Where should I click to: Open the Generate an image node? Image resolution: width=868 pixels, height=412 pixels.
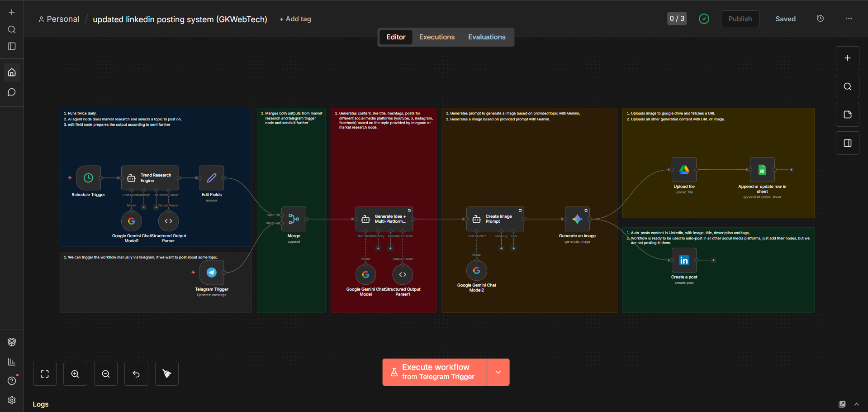[577, 219]
